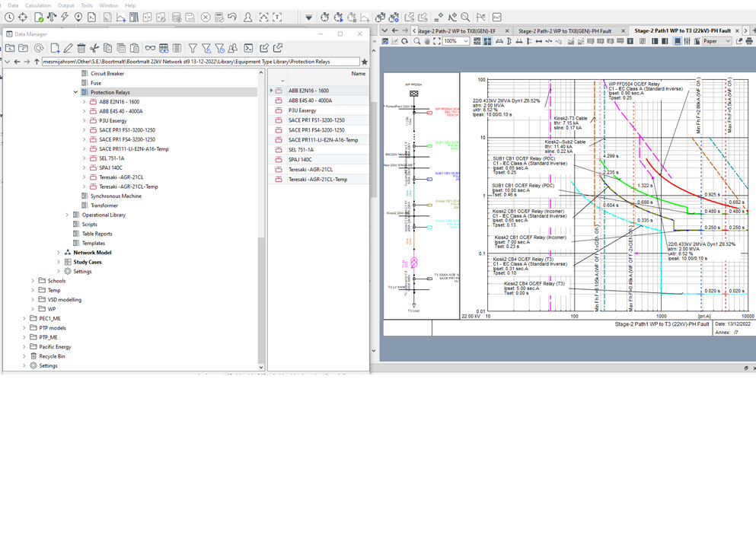The height and width of the screenshot is (542, 756).
Task: Toggle the glasses detail view icon
Action: (x=150, y=48)
